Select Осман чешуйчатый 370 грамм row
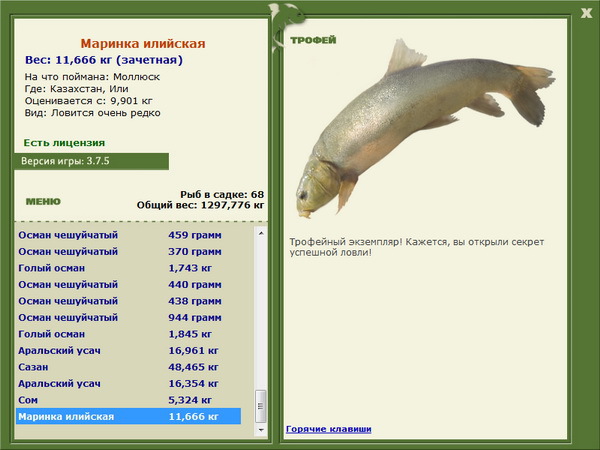Viewport: 600px width, 450px height. pyautogui.click(x=129, y=251)
